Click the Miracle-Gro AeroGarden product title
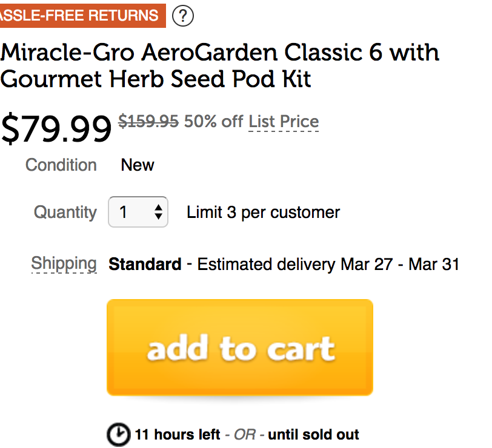Image resolution: width=492 pixels, height=448 pixels. coord(219,65)
